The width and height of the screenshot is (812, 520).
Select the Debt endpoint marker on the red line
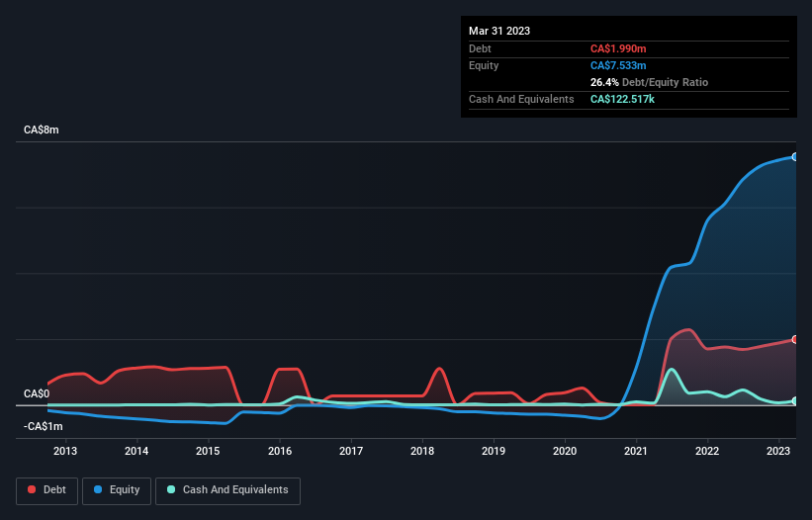coord(795,340)
